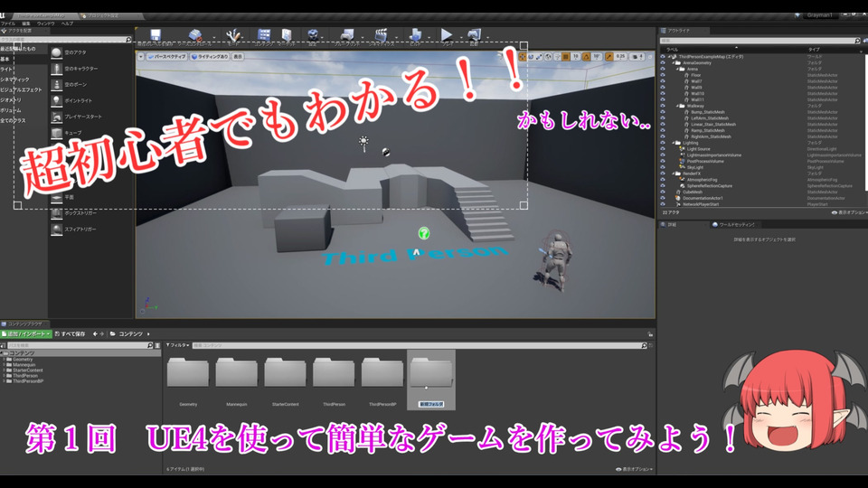Toggle visibility eye for NetworkPlayerStart

click(663, 204)
